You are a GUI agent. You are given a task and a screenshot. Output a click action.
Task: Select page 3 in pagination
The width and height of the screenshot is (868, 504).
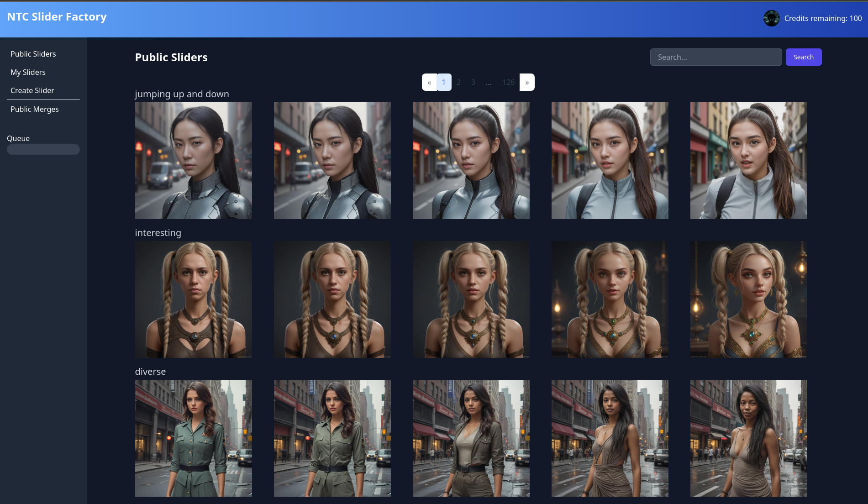click(473, 82)
